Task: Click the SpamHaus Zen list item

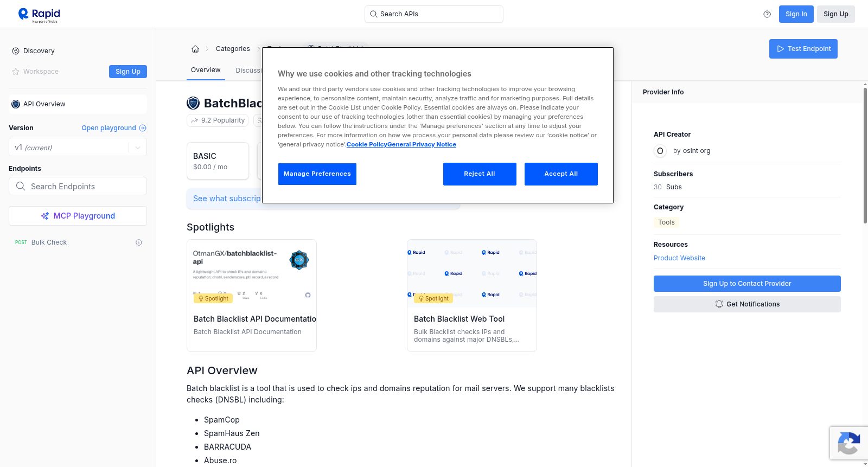Action: pyautogui.click(x=232, y=433)
